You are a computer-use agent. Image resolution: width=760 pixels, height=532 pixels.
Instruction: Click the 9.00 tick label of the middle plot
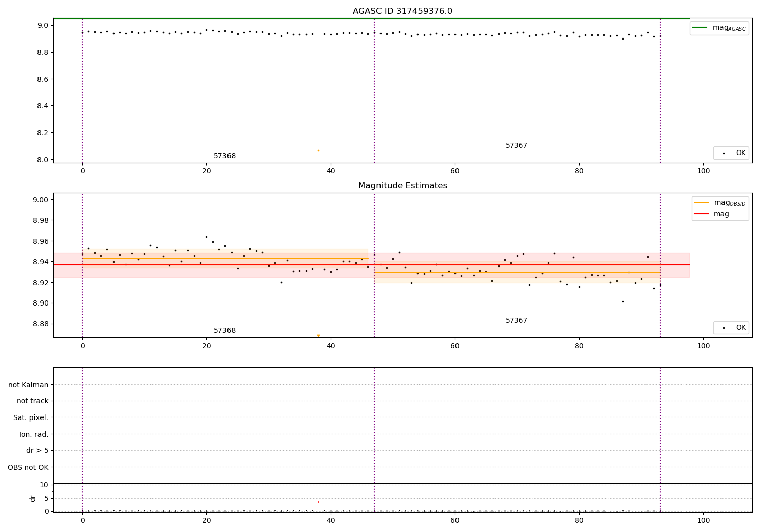pos(41,200)
